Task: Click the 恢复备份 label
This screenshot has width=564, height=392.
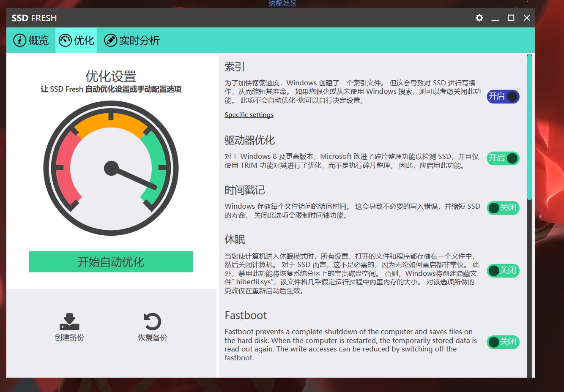Action: pyautogui.click(x=152, y=338)
